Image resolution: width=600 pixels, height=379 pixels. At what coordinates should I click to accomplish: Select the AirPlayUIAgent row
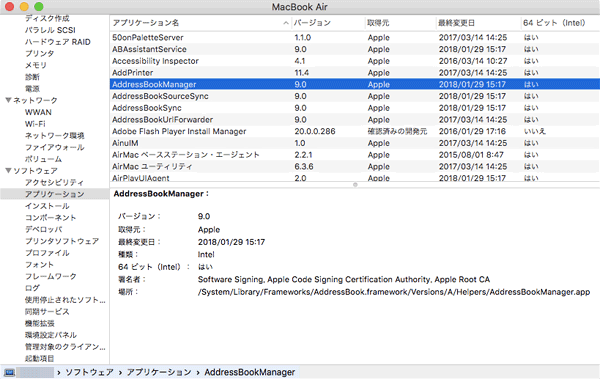(355, 178)
